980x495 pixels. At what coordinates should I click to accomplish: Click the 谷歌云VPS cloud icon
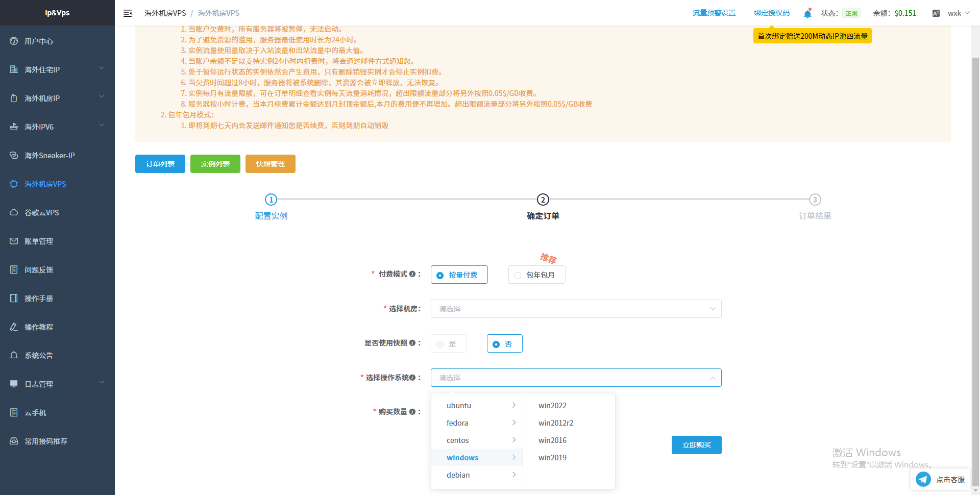(14, 212)
